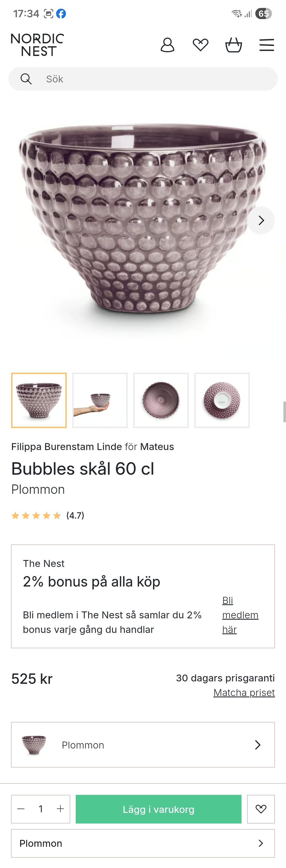The height and width of the screenshot is (868, 286).
Task: Select the top-view bowl thumbnail
Action: click(161, 400)
